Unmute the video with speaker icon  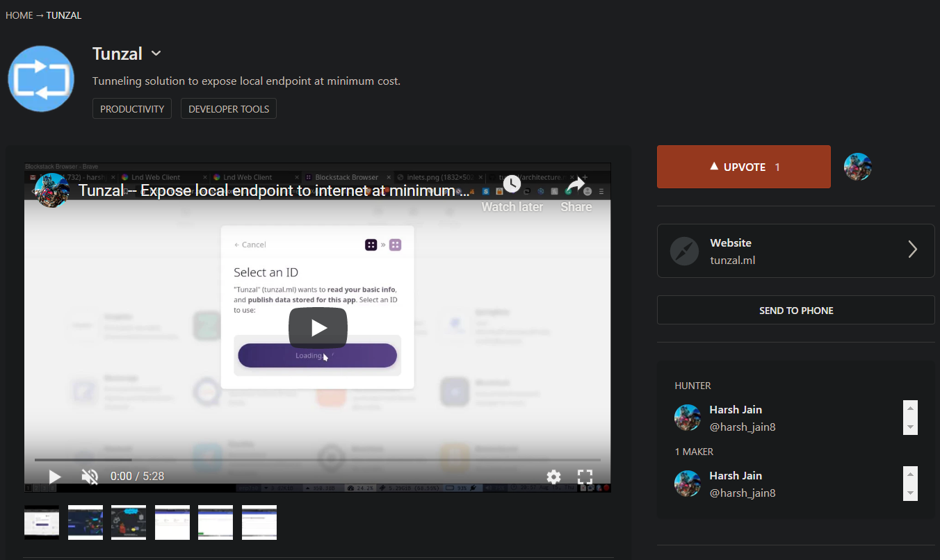(90, 477)
